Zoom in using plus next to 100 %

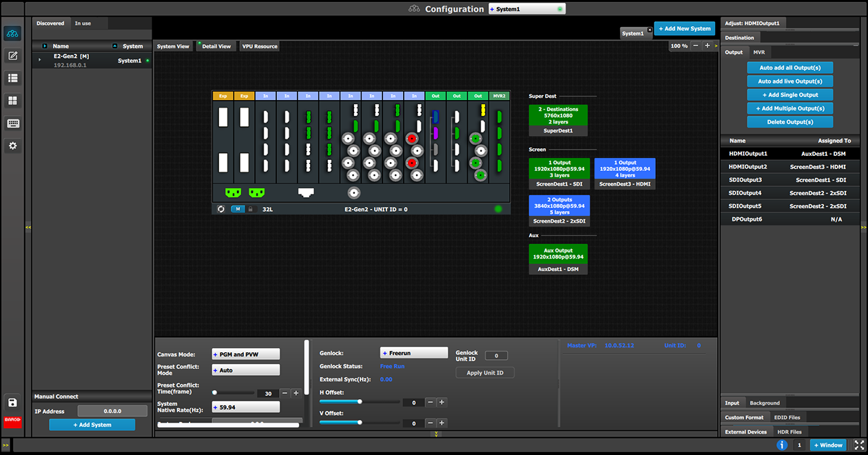tap(707, 45)
